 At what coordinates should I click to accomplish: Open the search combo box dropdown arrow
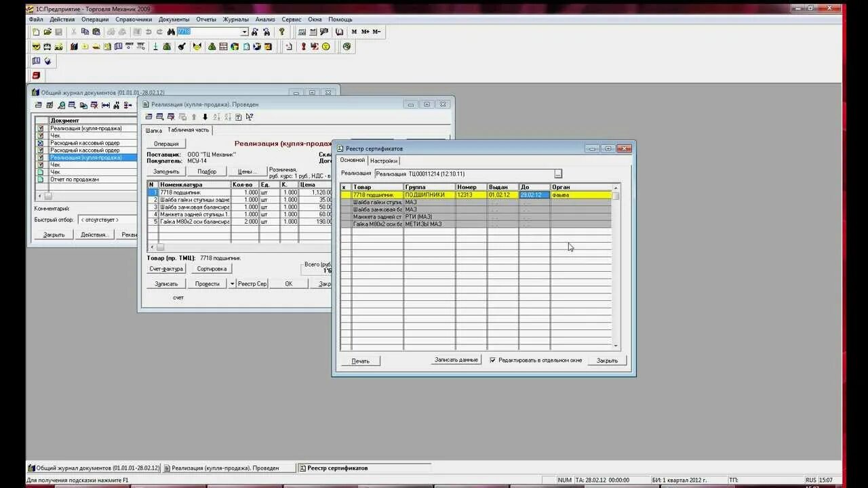(x=245, y=32)
